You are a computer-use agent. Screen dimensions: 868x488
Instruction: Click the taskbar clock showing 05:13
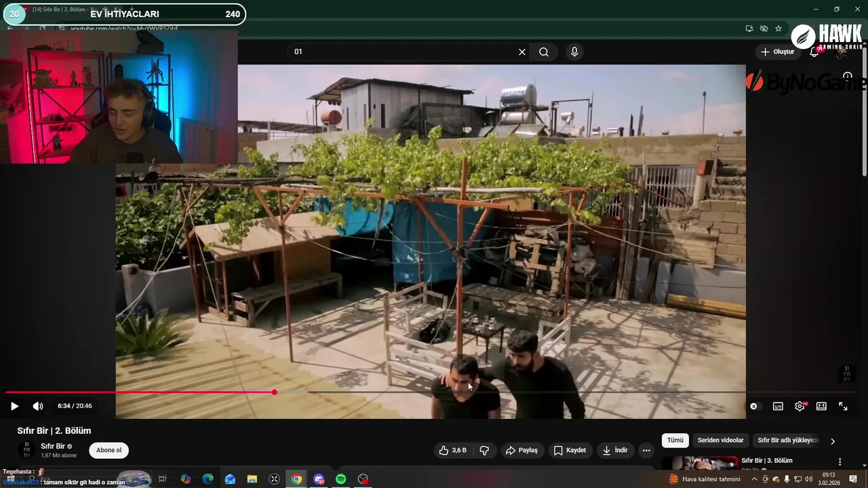[828, 479]
